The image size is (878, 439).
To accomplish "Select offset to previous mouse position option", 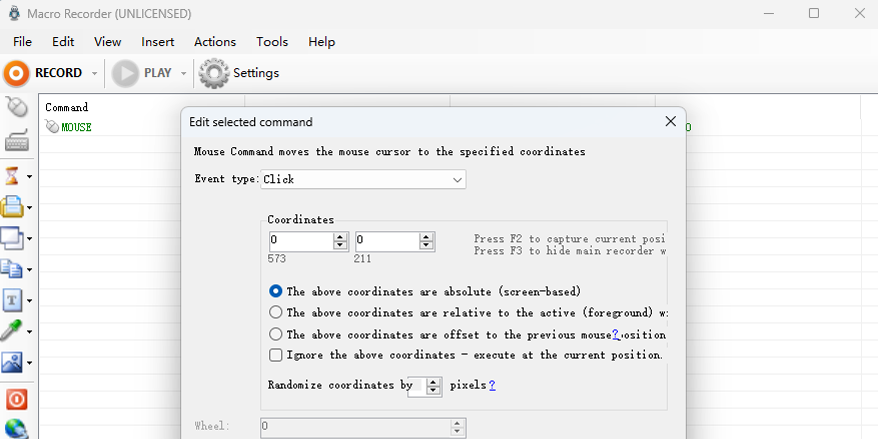I will [x=275, y=334].
